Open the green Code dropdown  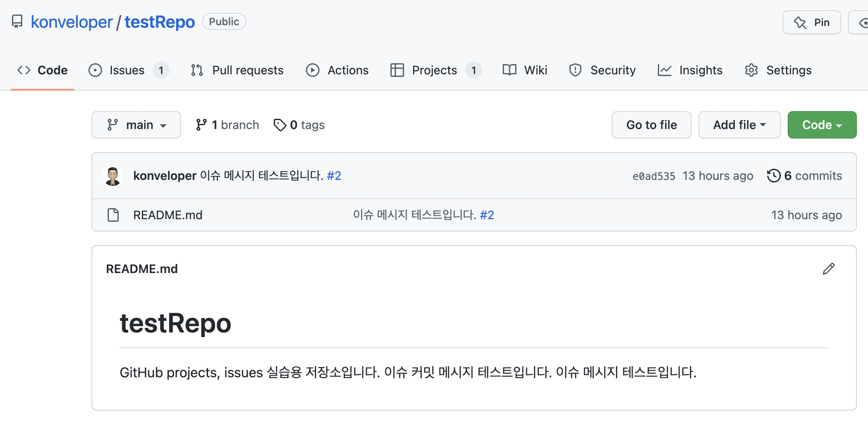821,125
